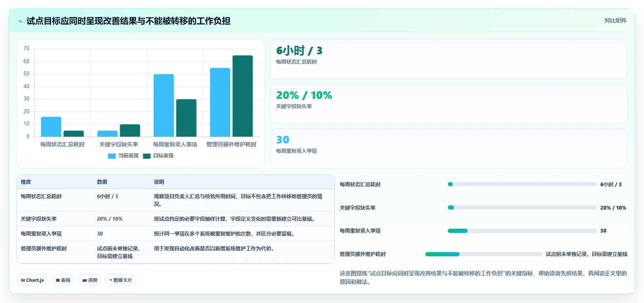
Task: Click the summary paragraph starting 这张图提炼
Action: coord(483,278)
